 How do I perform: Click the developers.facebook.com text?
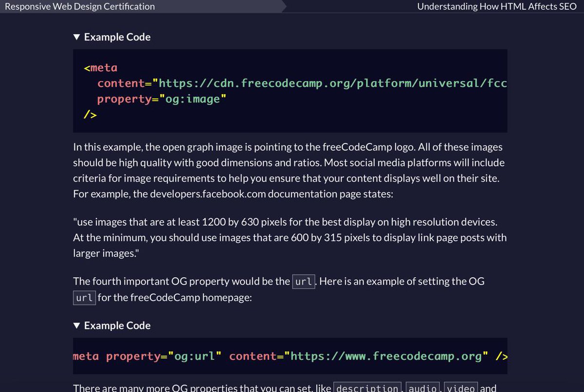[x=207, y=194]
